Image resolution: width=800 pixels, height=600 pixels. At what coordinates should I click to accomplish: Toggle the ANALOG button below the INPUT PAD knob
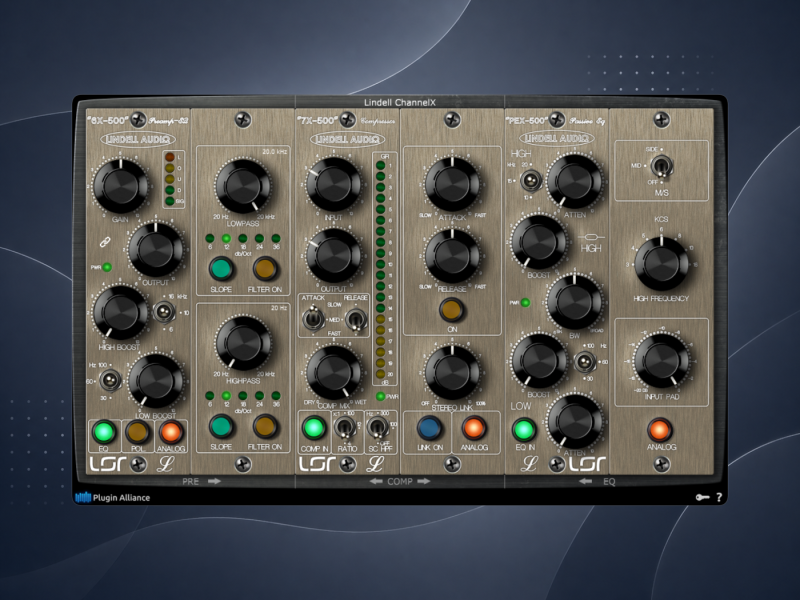coord(660,430)
